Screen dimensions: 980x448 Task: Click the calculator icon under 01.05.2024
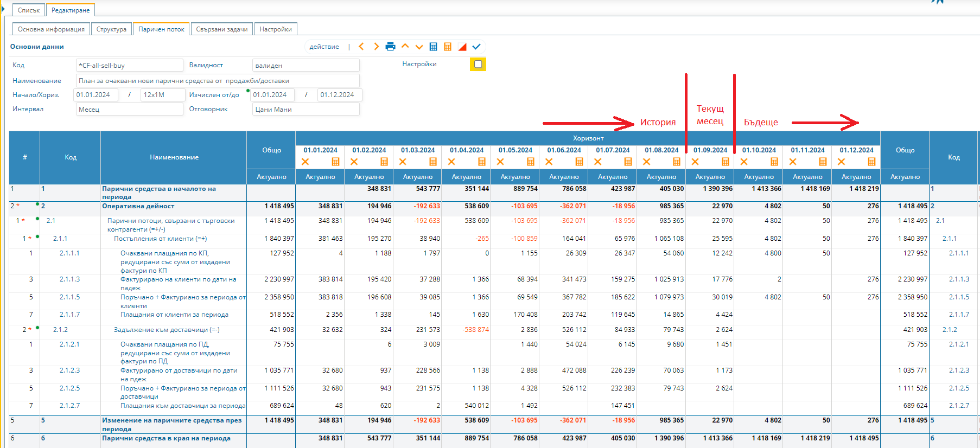coord(531,162)
